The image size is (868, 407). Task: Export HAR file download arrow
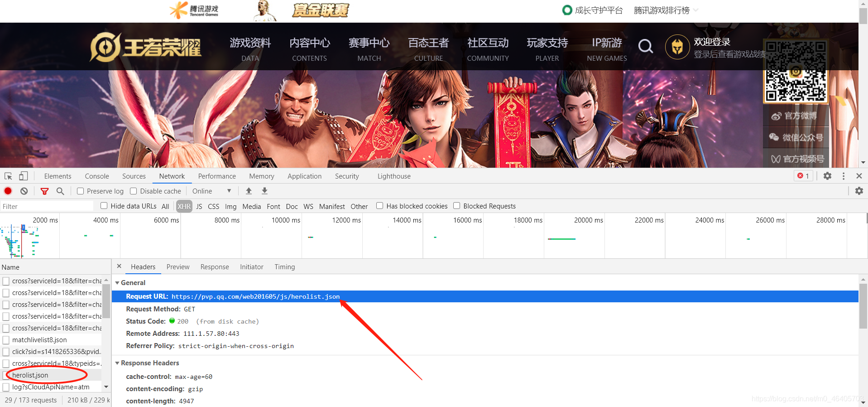coord(264,191)
